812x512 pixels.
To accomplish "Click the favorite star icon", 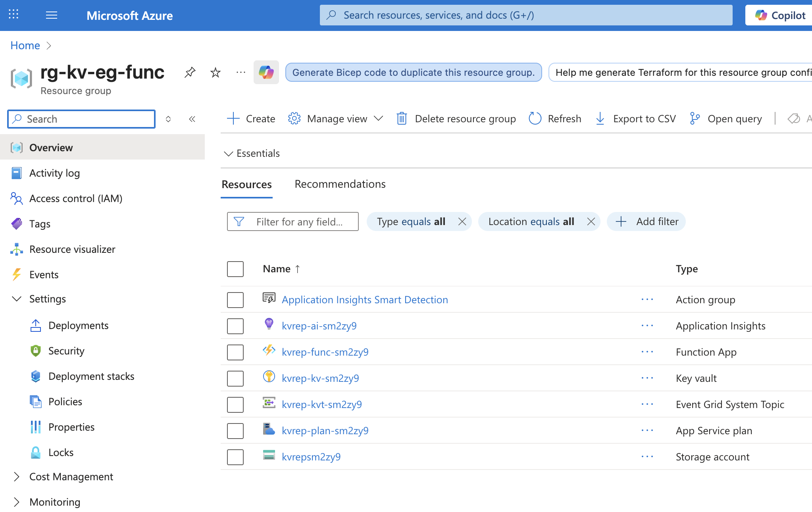I will [215, 73].
